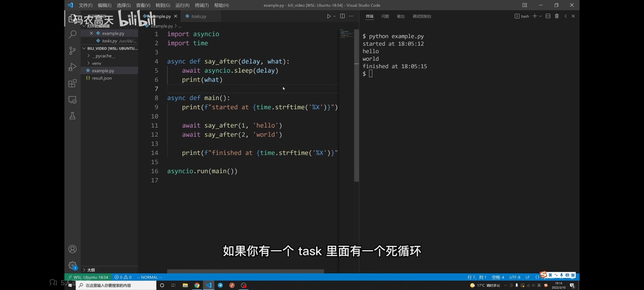Expand the 大纲 outline section
The width and height of the screenshot is (644, 290).
91,270
